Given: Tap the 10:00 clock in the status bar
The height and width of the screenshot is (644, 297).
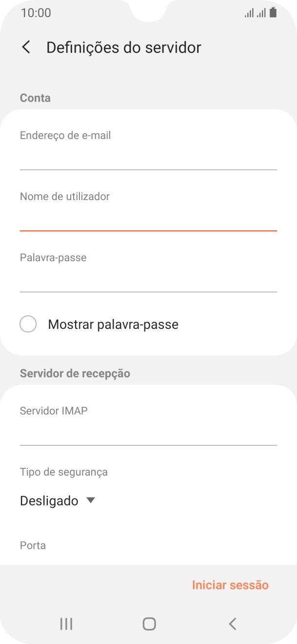Looking at the screenshot, I should point(36,13).
